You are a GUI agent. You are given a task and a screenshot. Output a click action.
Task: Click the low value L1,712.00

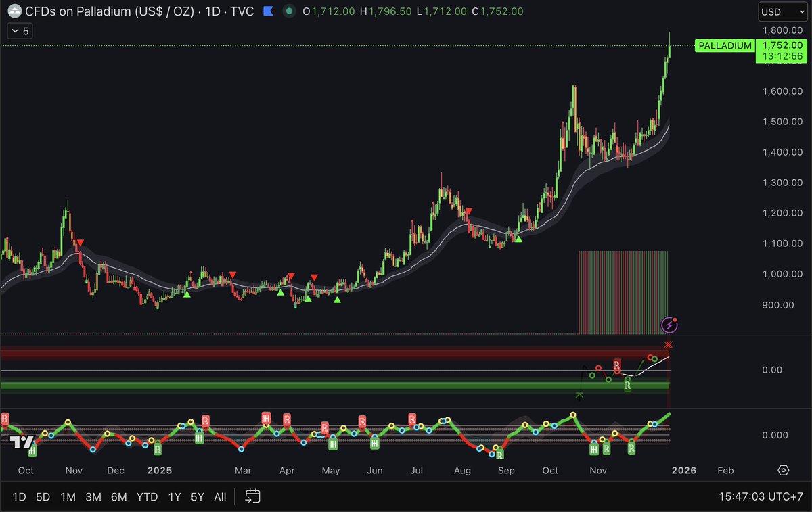pos(441,11)
